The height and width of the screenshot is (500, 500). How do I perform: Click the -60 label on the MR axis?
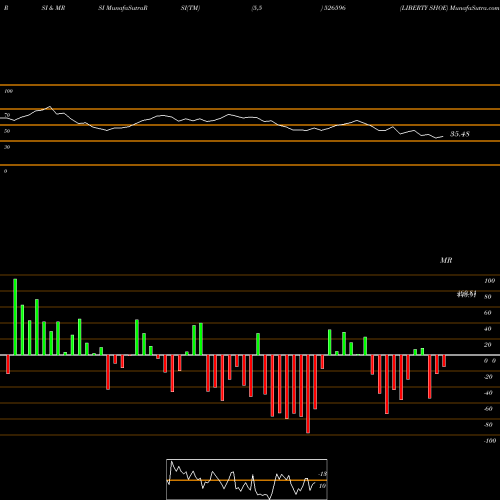pos(488,409)
